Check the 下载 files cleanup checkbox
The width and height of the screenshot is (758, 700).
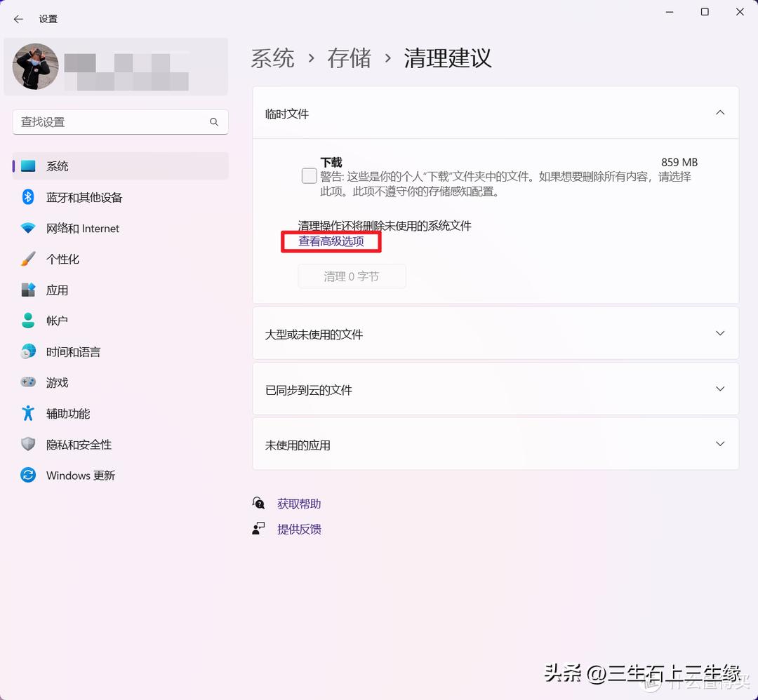[x=309, y=175]
